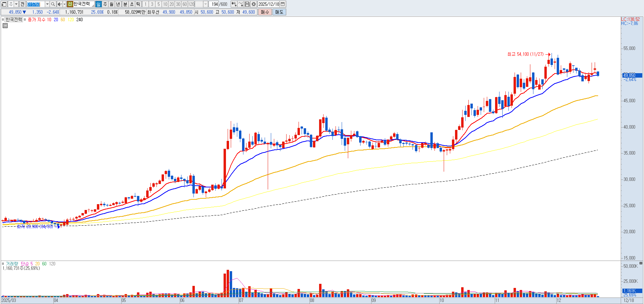
Task: Toggle the 종가 지수 moving average marker
Action: 25,19
